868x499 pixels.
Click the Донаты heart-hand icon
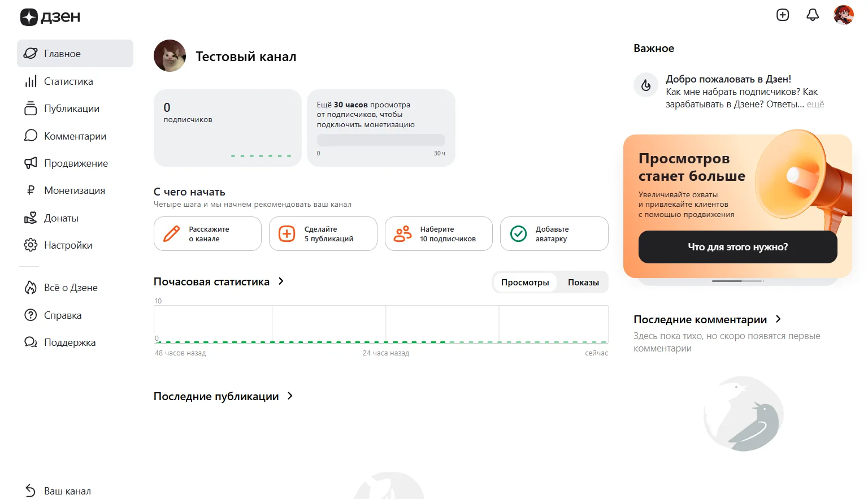pos(31,218)
